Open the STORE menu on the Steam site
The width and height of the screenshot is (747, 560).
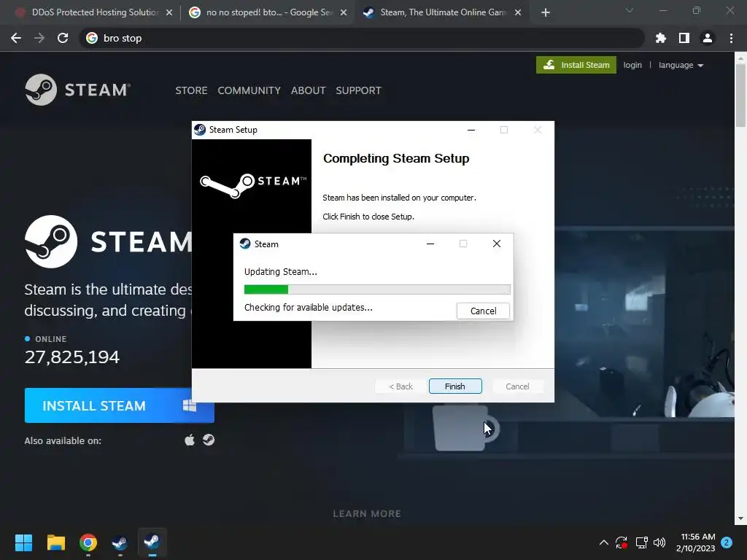tap(191, 90)
